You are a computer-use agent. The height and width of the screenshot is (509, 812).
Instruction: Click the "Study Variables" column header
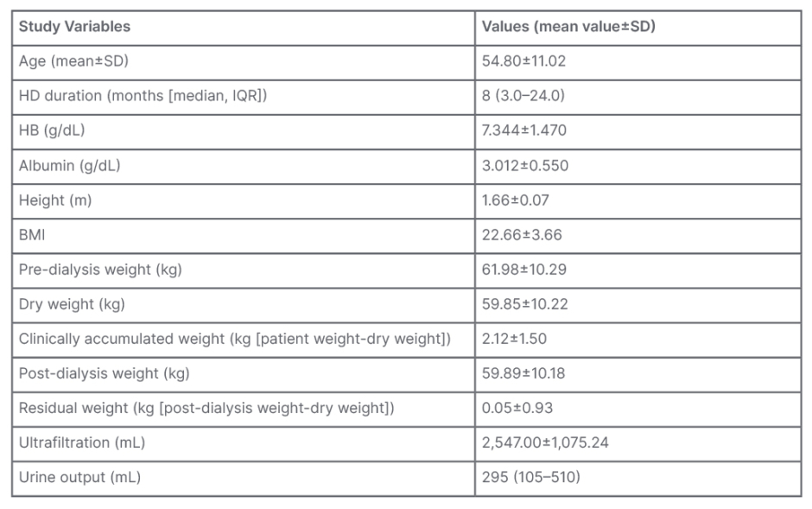pos(75,27)
